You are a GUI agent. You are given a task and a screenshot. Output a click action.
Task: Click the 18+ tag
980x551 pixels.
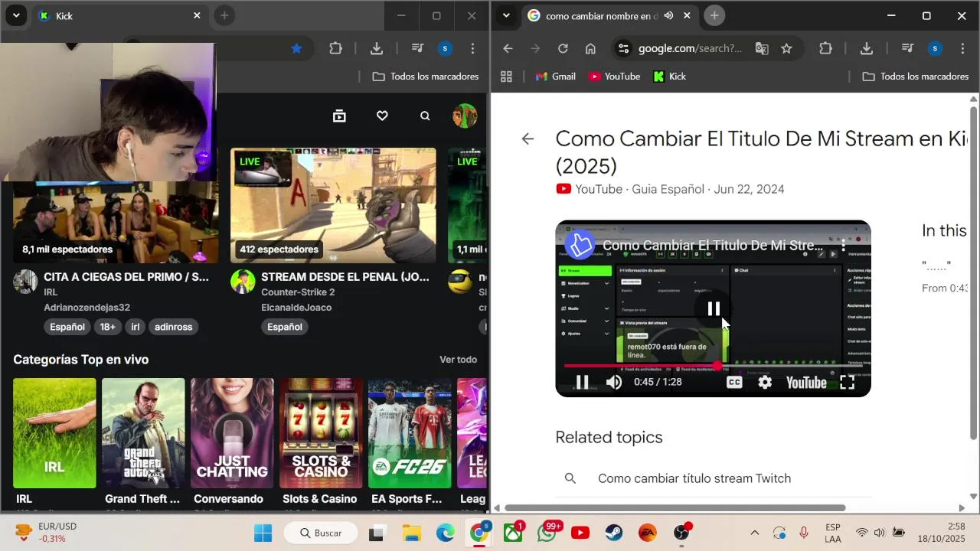(x=108, y=327)
